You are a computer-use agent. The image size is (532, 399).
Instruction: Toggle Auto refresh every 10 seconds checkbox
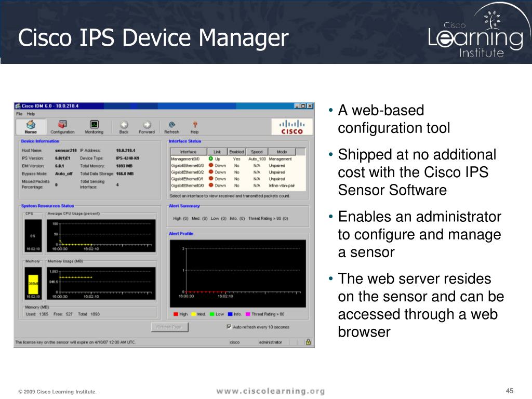point(229,327)
